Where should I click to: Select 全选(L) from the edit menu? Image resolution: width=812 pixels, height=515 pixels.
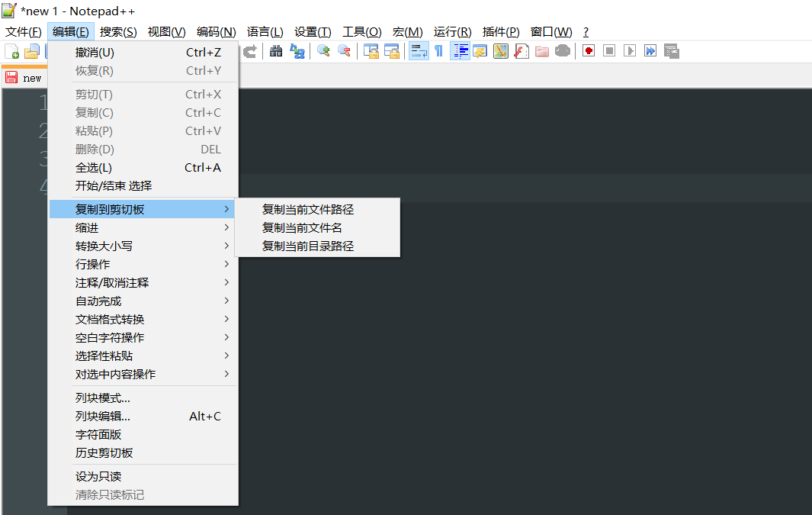click(143, 167)
